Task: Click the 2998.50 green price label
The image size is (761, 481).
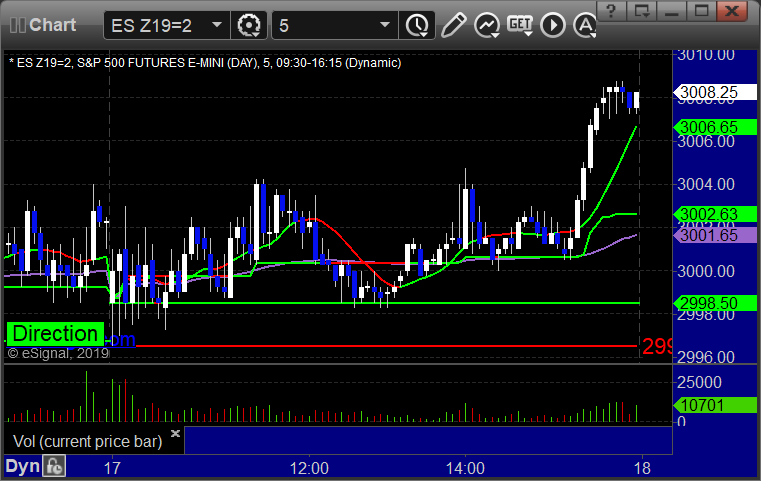Action: pos(715,303)
